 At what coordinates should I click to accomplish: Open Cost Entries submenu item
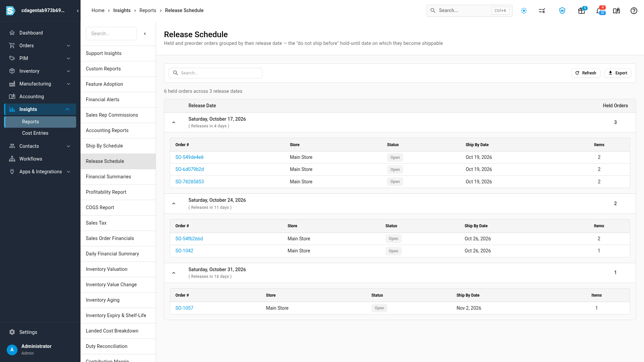(x=40, y=133)
